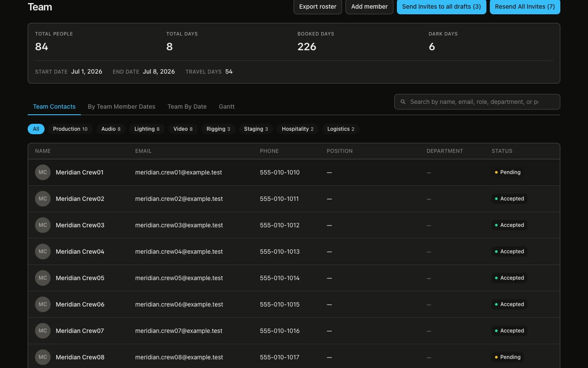Select the Team Contacts tab
This screenshot has width=588, height=368.
pyautogui.click(x=54, y=107)
